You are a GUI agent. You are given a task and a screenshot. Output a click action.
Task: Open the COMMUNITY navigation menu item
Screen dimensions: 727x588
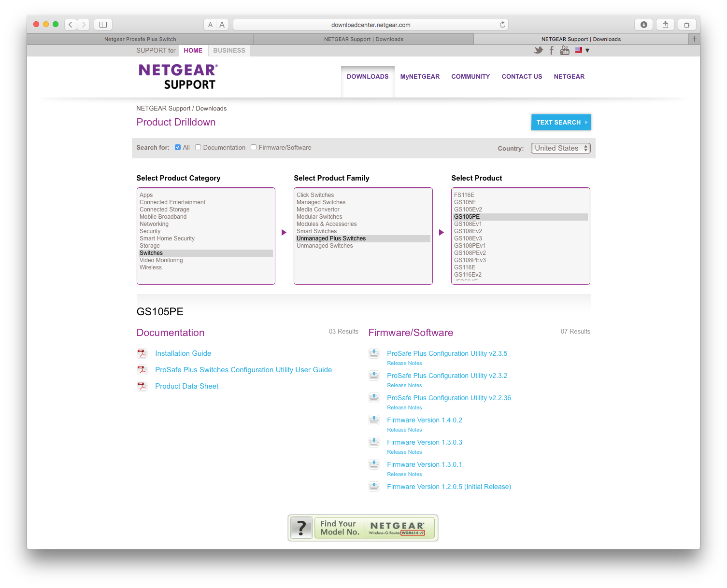tap(470, 77)
